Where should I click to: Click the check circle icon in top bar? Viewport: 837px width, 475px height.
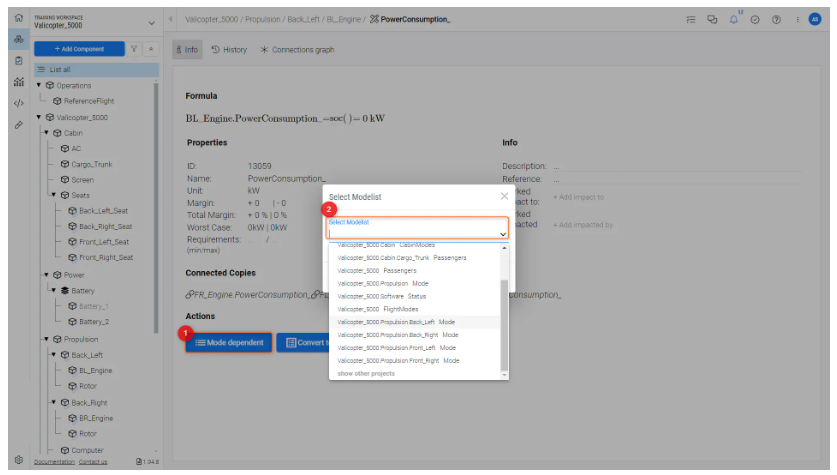755,19
